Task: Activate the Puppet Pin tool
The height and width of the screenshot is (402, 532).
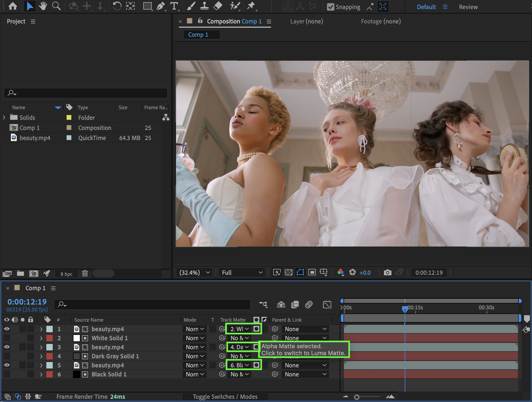Action: 251,6
